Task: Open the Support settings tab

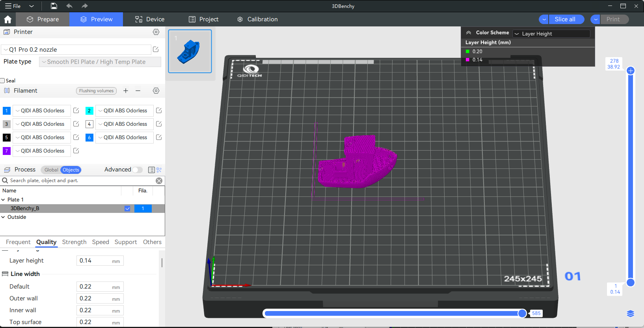Action: click(x=126, y=242)
